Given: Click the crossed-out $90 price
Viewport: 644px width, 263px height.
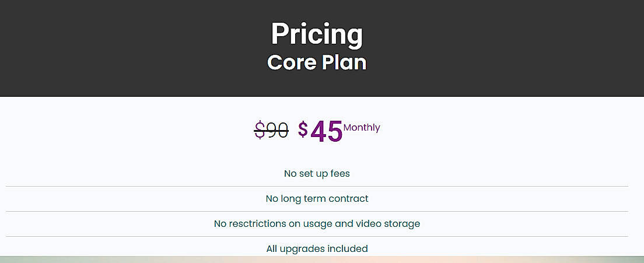Looking at the screenshot, I should 271,130.
